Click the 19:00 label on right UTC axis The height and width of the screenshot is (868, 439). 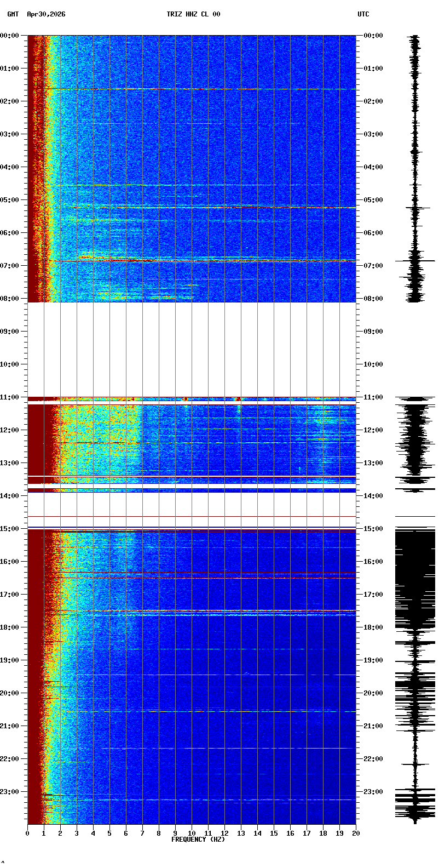[373, 660]
